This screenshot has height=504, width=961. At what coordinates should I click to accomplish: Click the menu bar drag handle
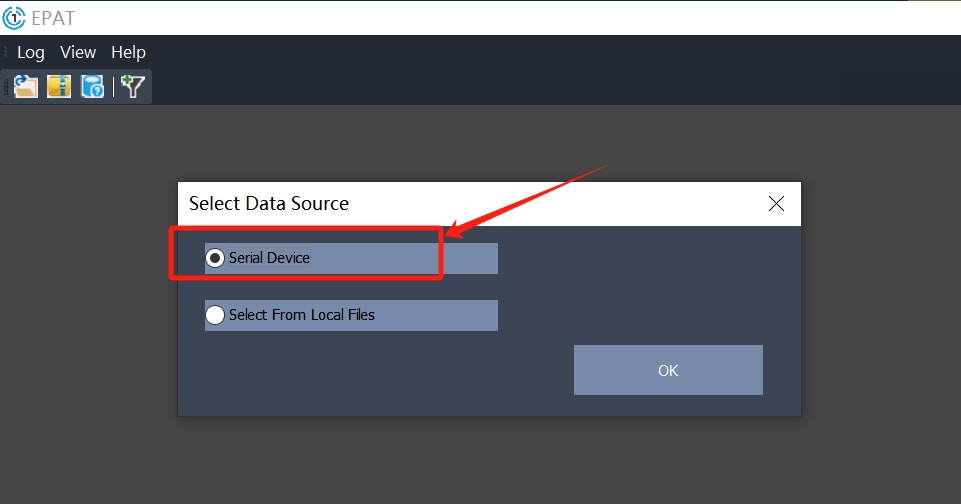[5, 52]
